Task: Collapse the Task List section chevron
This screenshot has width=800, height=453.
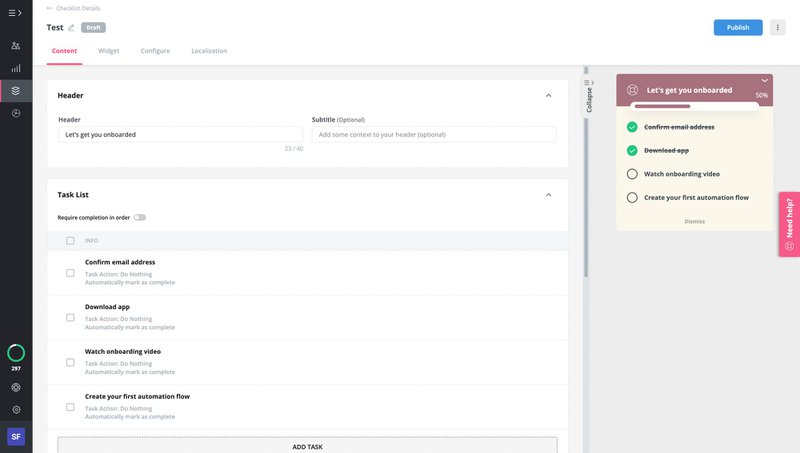Action: [548, 195]
